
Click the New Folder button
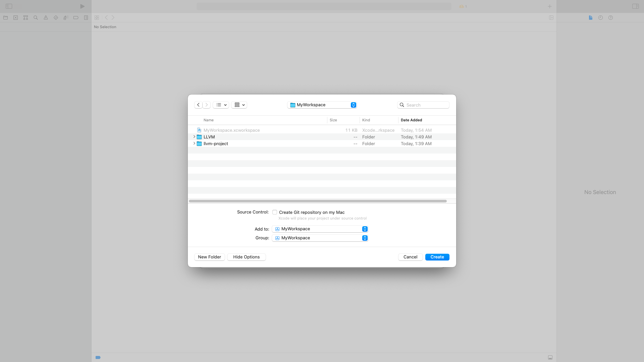click(209, 257)
